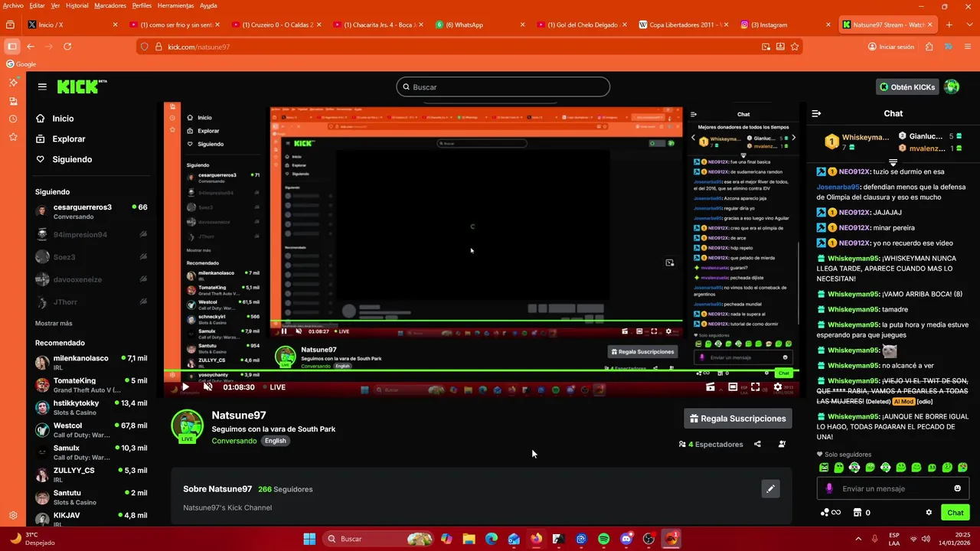This screenshot has width=980, height=551.
Task: Open the Archivo menu
Action: tap(13, 5)
